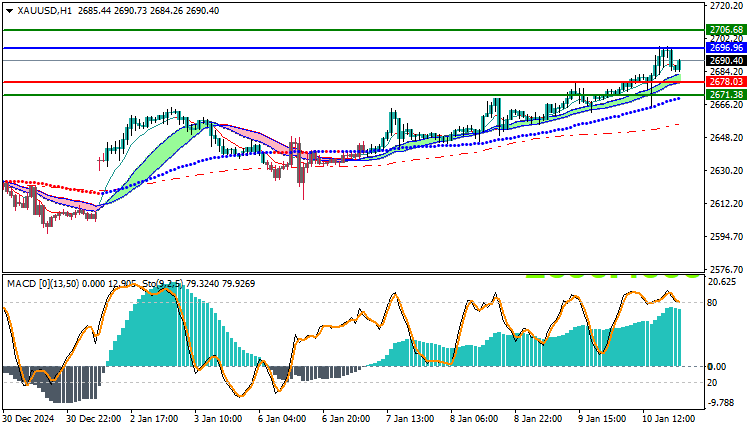Click the 2612.20 price scale value
The height and width of the screenshot is (430, 750).
[x=727, y=204]
